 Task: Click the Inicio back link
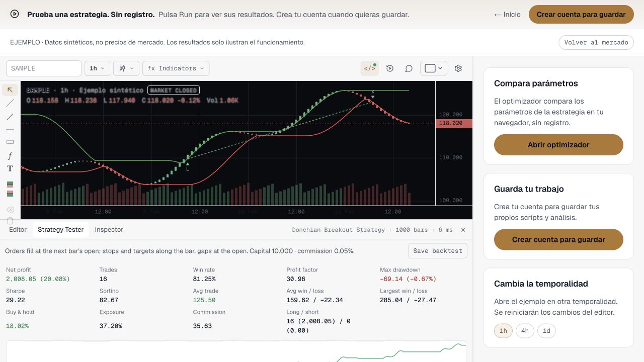click(507, 15)
